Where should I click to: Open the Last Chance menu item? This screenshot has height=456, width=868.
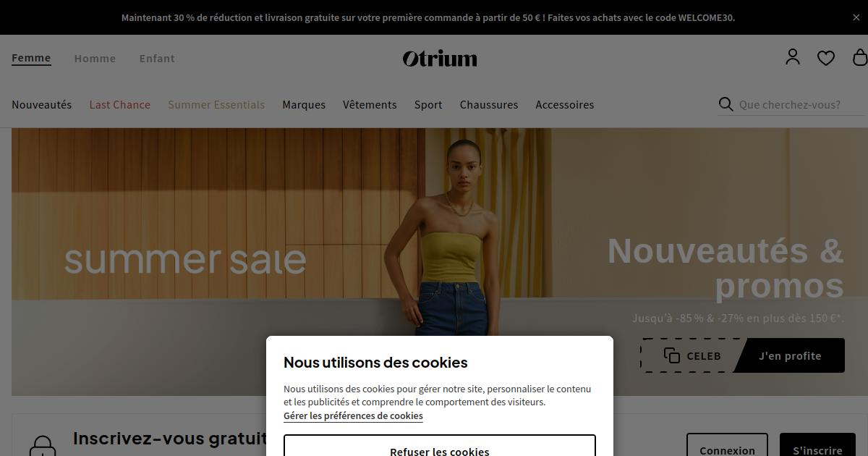[120, 105]
